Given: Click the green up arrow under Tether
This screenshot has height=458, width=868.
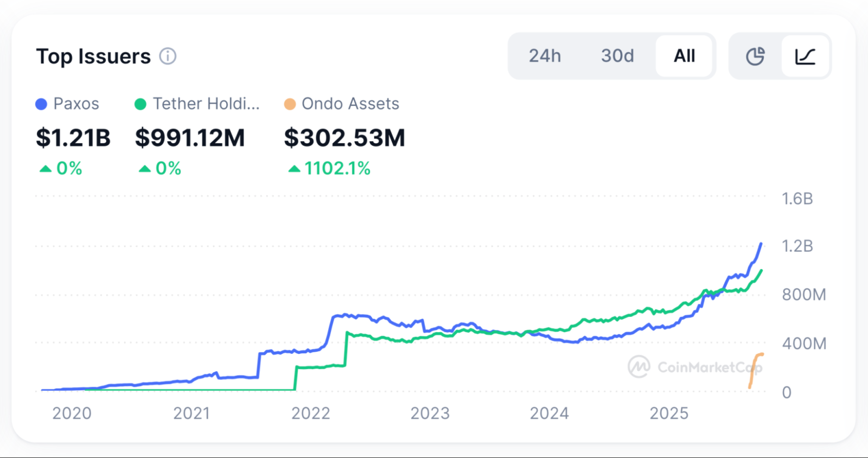Looking at the screenshot, I should point(144,169).
